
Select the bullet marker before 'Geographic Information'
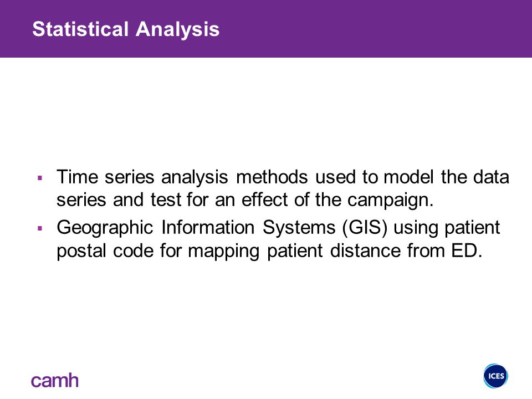40,228
